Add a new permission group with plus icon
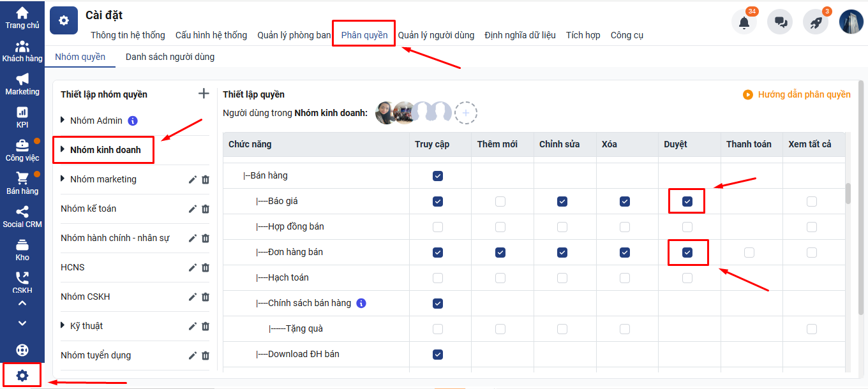Viewport: 868px width, 389px height. 204,94
